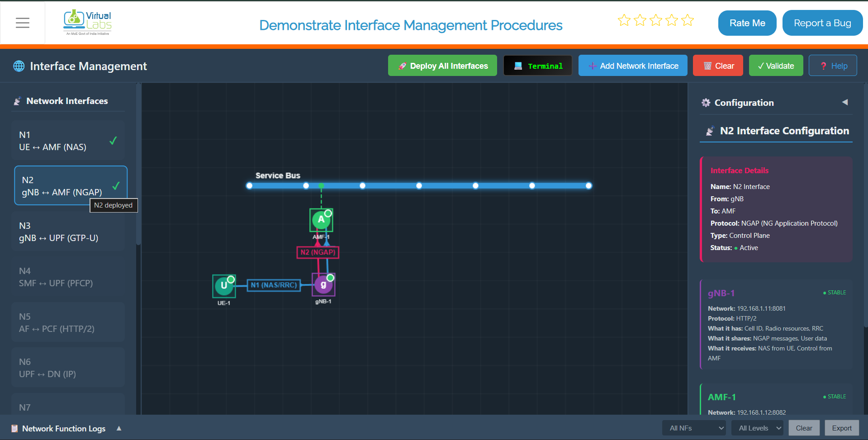Select the first rating star
This screenshot has width=868, height=440.
[x=624, y=20]
